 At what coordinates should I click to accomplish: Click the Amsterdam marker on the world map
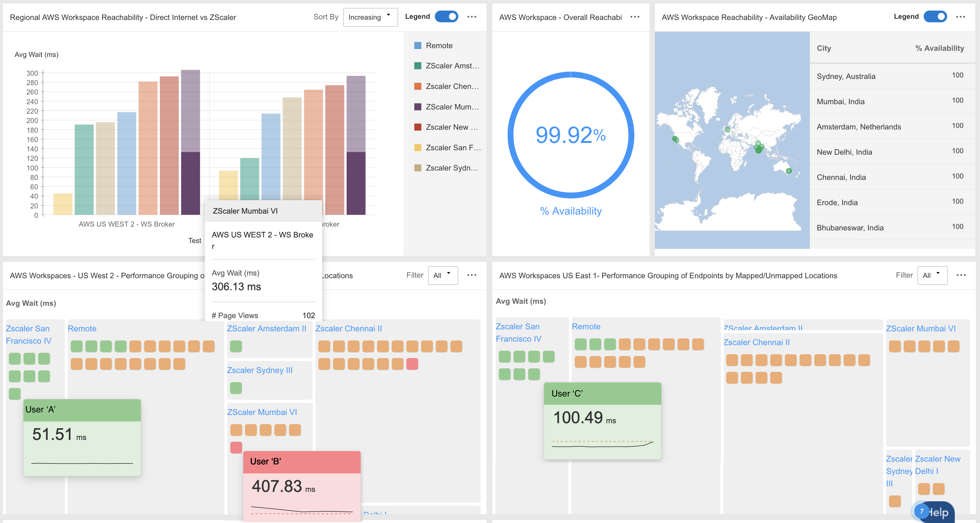(x=727, y=129)
